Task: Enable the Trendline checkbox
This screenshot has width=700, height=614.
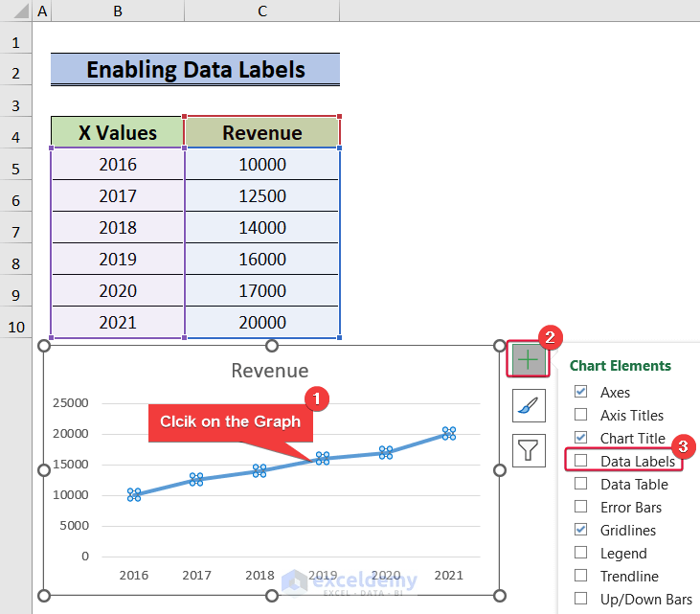Action: pyautogui.click(x=580, y=575)
